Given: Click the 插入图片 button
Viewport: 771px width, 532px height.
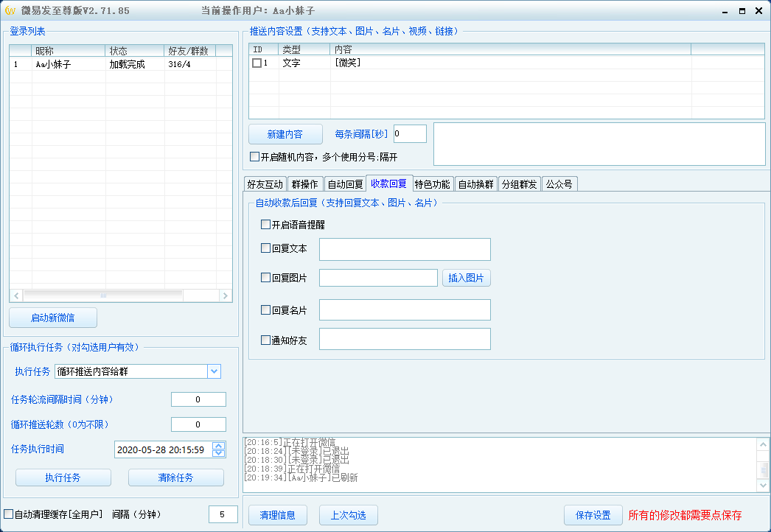Looking at the screenshot, I should pos(466,277).
